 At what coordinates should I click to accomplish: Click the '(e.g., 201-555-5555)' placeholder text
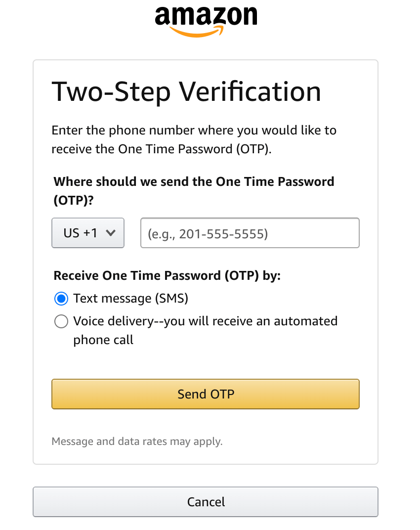pos(208,234)
